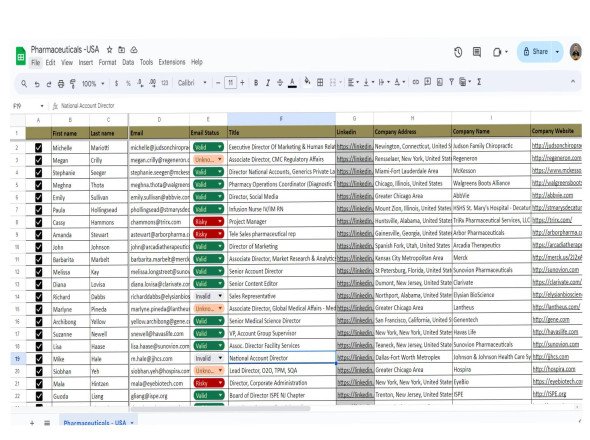The image size is (590, 440).
Task: Open the Data menu
Action: [x=128, y=62]
